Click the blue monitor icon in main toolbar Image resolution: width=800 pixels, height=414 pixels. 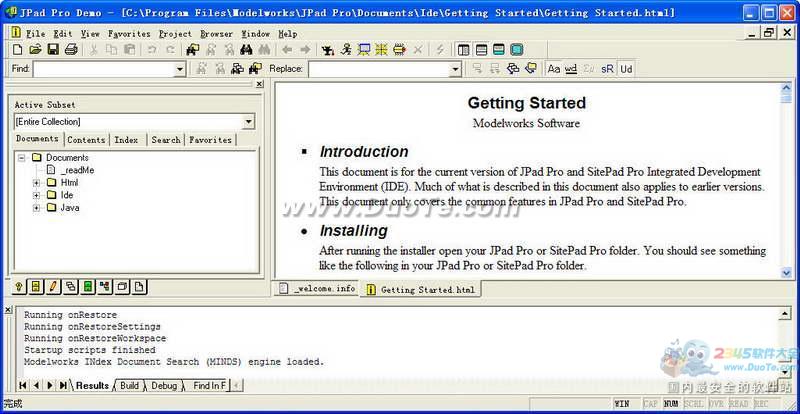pyautogui.click(x=364, y=50)
